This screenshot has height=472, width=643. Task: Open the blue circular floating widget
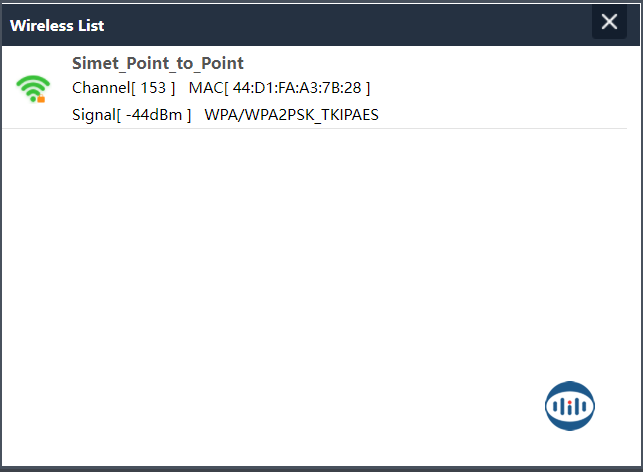[570, 406]
